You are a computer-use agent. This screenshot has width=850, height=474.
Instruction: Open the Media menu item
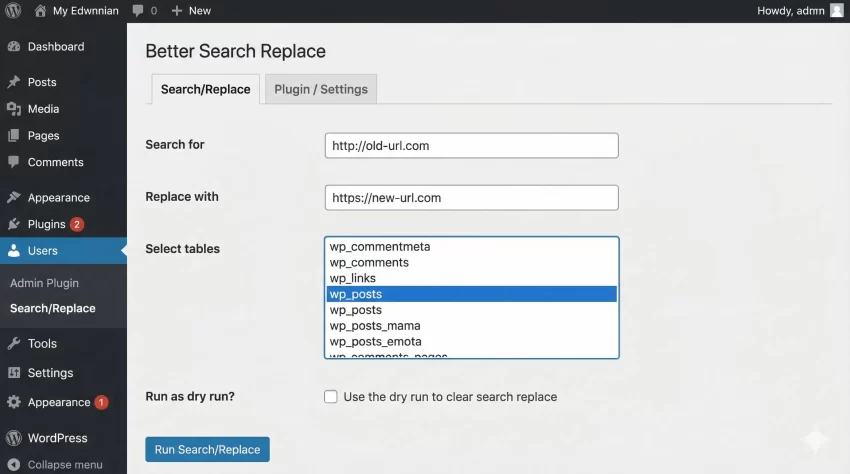tap(43, 109)
